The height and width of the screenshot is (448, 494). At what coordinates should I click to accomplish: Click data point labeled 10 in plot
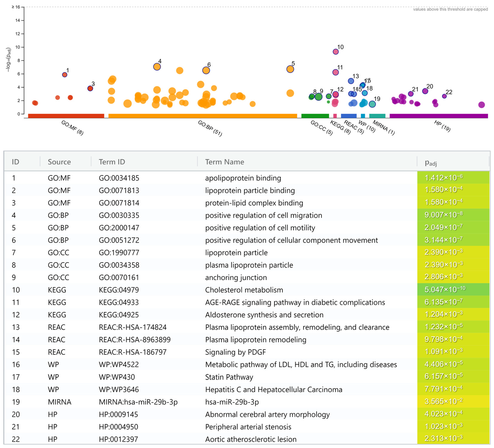click(335, 52)
